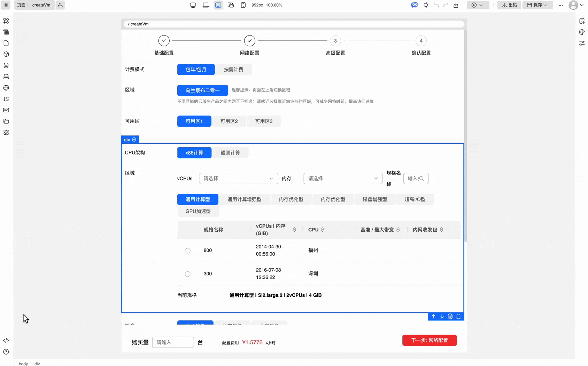The height and width of the screenshot is (366, 588).
Task: Select the database icon in the left sidebar
Action: coord(6,65)
